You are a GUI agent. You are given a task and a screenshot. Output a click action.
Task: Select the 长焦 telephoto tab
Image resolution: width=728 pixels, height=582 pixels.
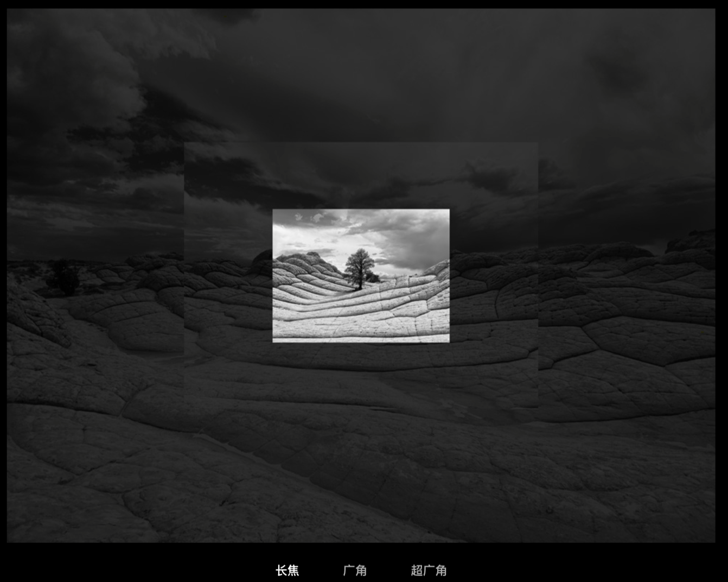click(287, 571)
